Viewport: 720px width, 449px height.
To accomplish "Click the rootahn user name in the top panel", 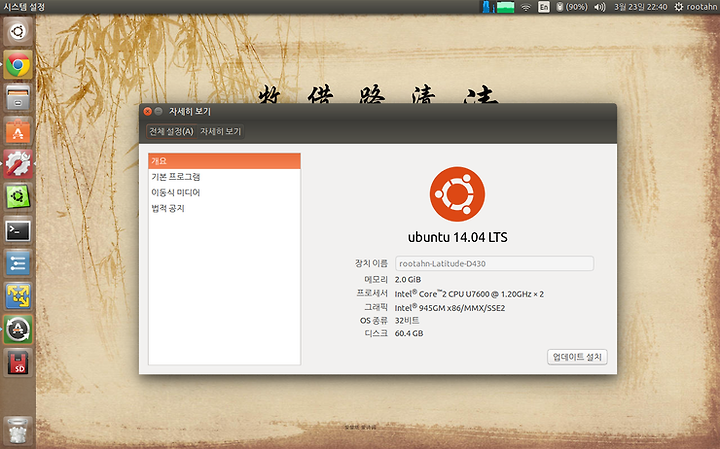I will (702, 7).
